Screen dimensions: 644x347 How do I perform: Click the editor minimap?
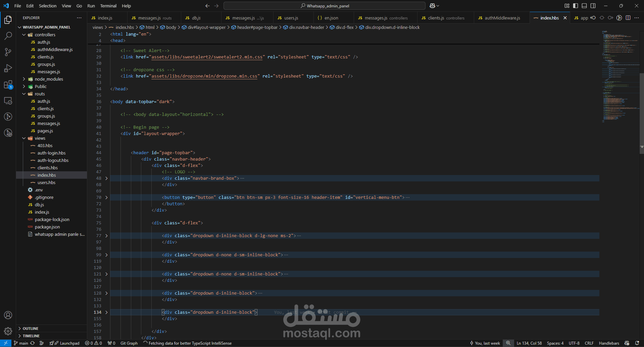point(620,76)
